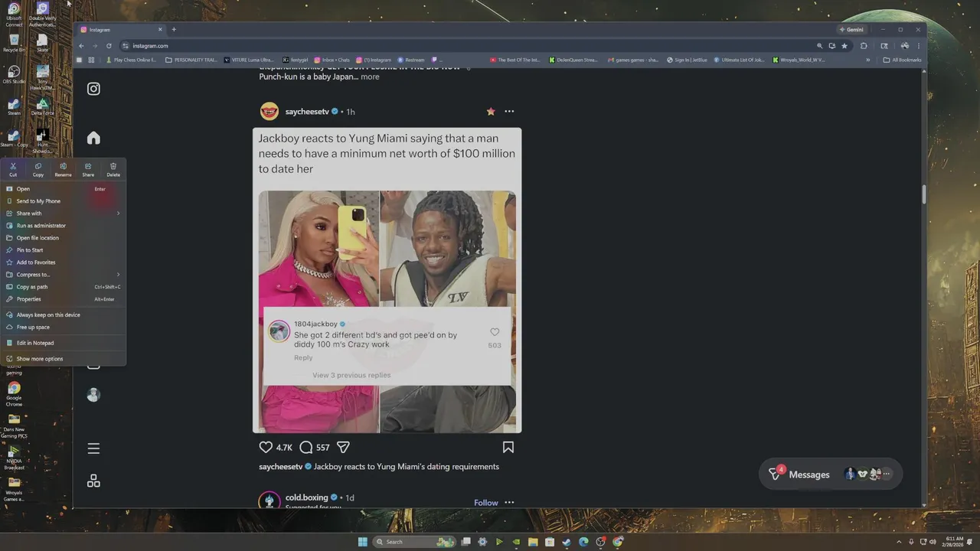Open the floating Messages button

[x=831, y=474]
